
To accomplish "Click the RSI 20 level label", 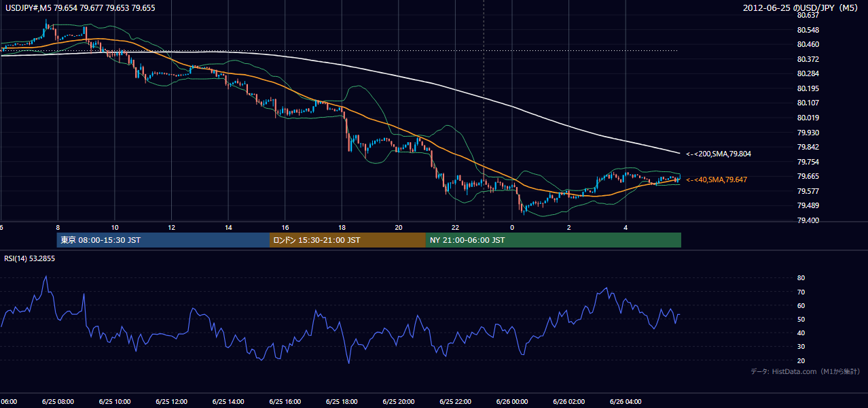I will 801,360.
